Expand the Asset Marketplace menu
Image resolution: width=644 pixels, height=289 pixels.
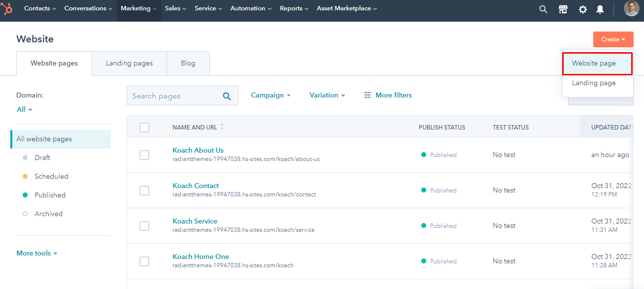click(x=347, y=8)
